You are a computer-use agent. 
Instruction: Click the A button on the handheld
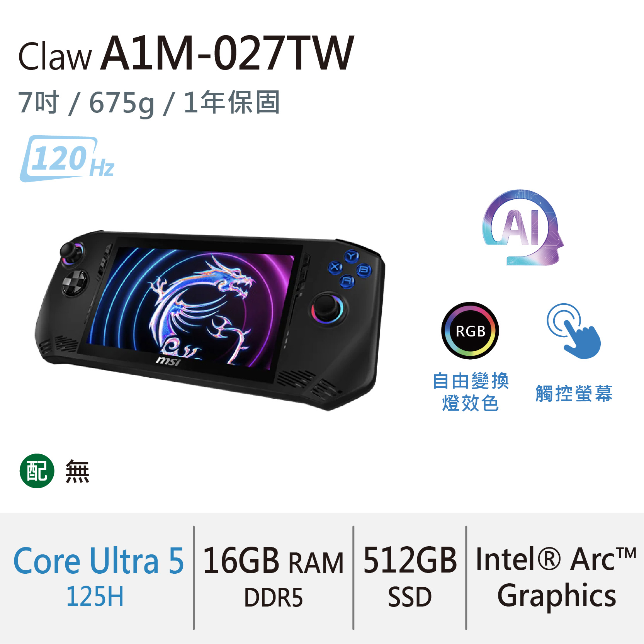(347, 281)
